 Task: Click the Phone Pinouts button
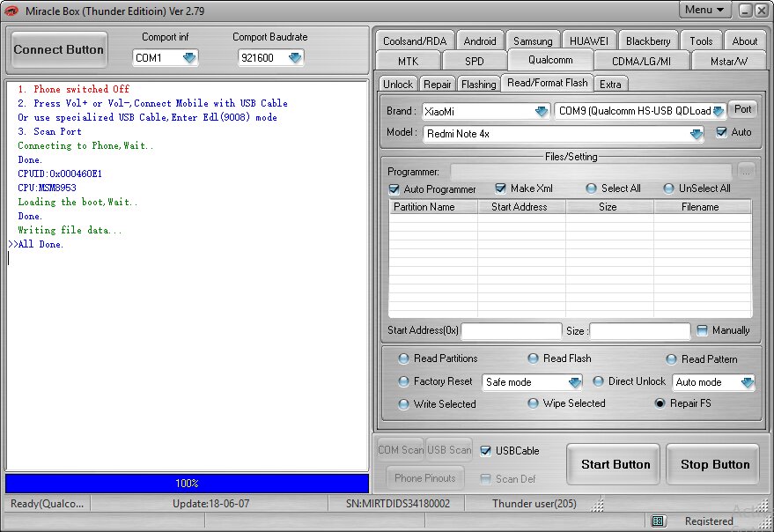pos(425,477)
